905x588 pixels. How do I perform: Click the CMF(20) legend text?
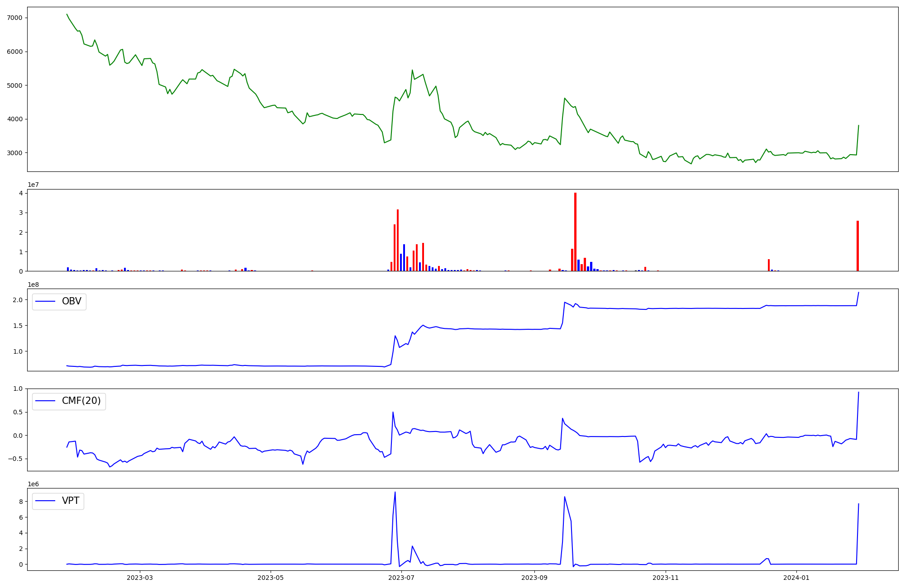pos(81,401)
